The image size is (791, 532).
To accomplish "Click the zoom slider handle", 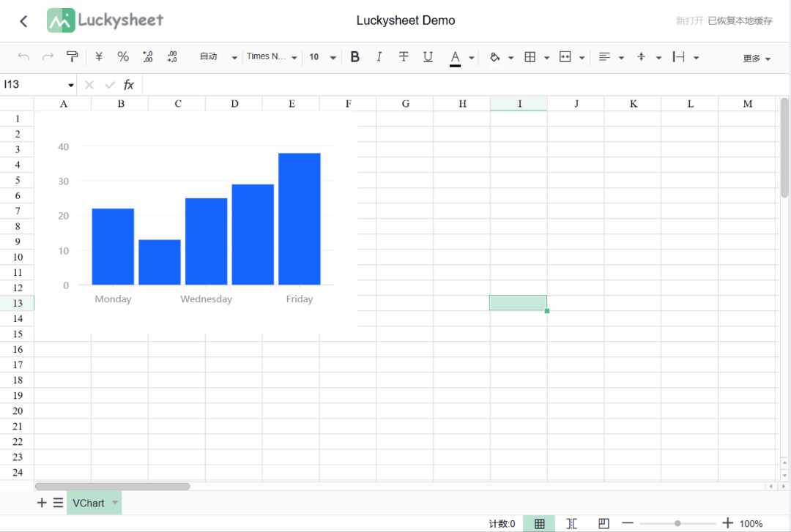I will [677, 523].
